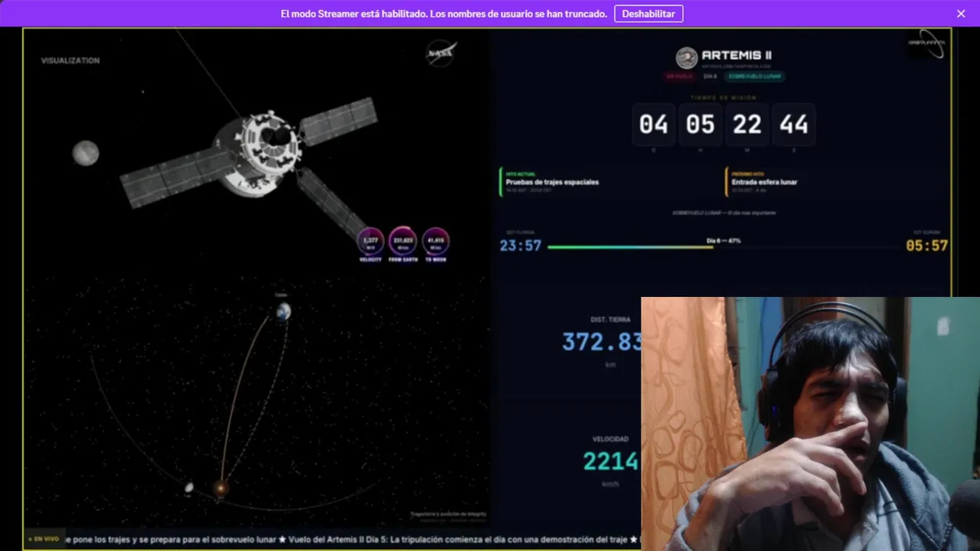Click the hours digit 05 on mission timer

point(701,125)
